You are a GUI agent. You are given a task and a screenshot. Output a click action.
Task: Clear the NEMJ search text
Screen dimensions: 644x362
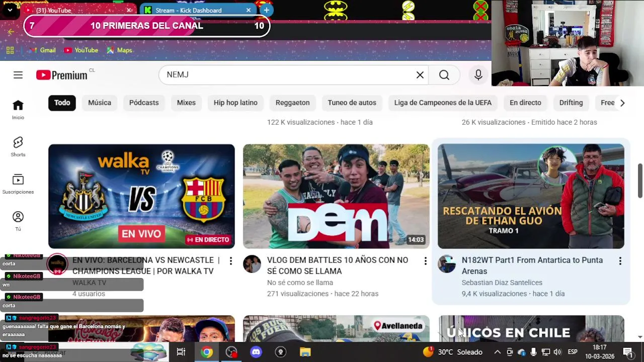tap(420, 75)
